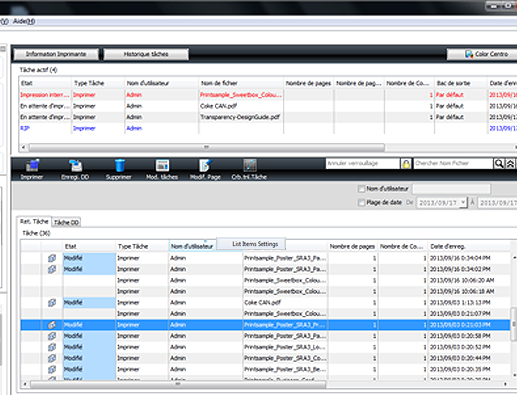Select the red Impression interr... active job
Image resolution: width=517 pixels, height=395 pixels.
268,95
